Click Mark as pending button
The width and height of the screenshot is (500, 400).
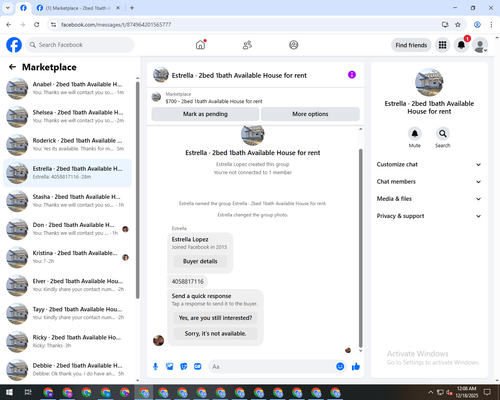point(205,114)
